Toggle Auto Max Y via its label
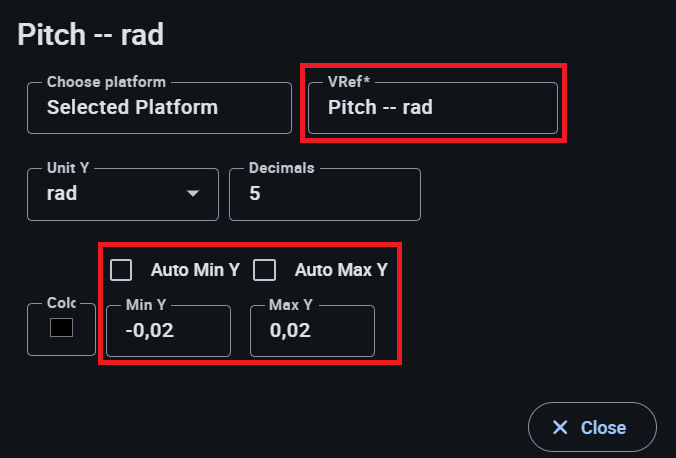This screenshot has height=458, width=676. click(340, 270)
